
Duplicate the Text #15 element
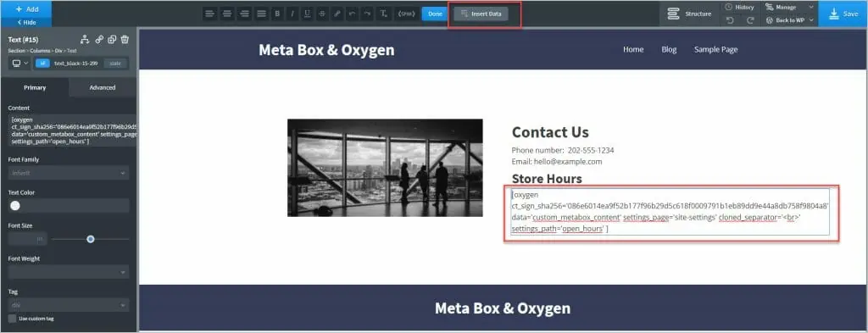112,39
